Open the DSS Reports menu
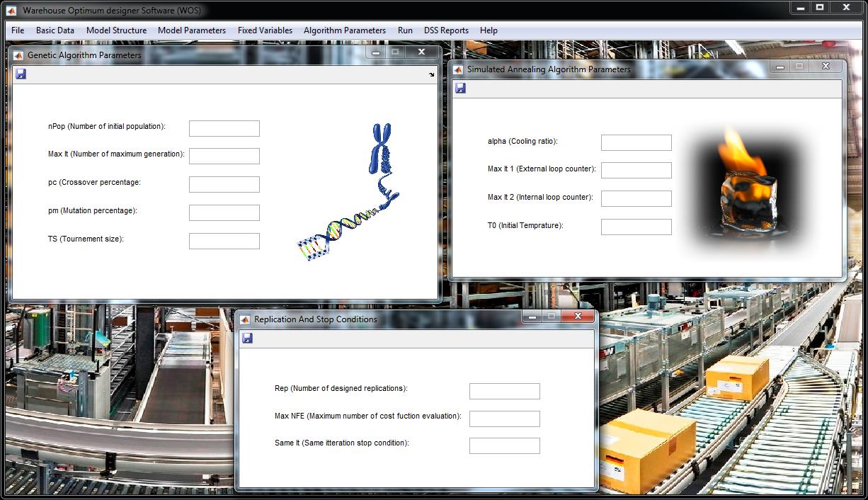Screen dimensions: 868x500 click(446, 30)
